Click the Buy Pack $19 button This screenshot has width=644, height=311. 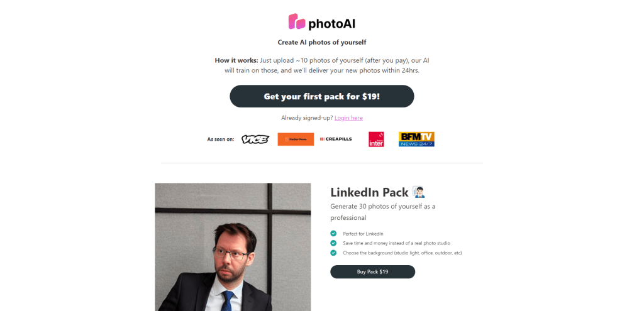coord(372,271)
